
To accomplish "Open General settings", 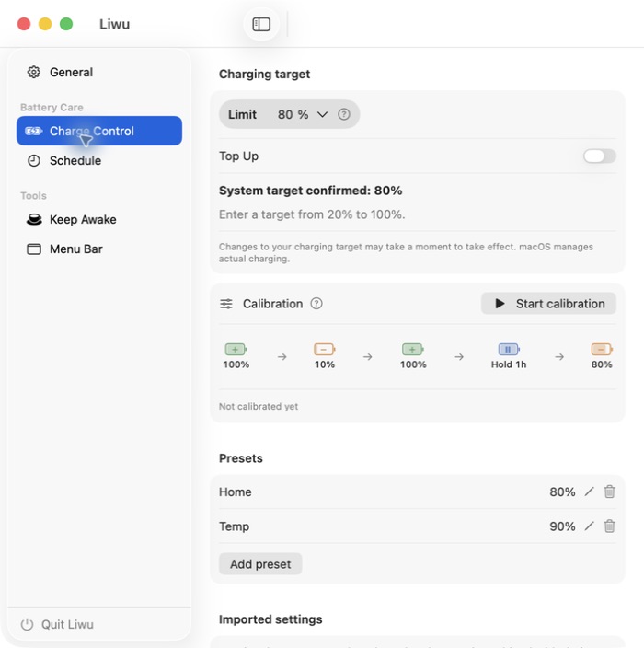I will click(99, 72).
